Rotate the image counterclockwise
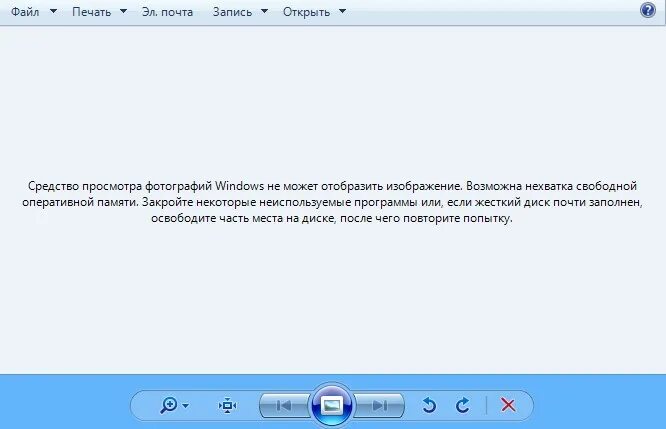666x429 pixels. [x=429, y=405]
